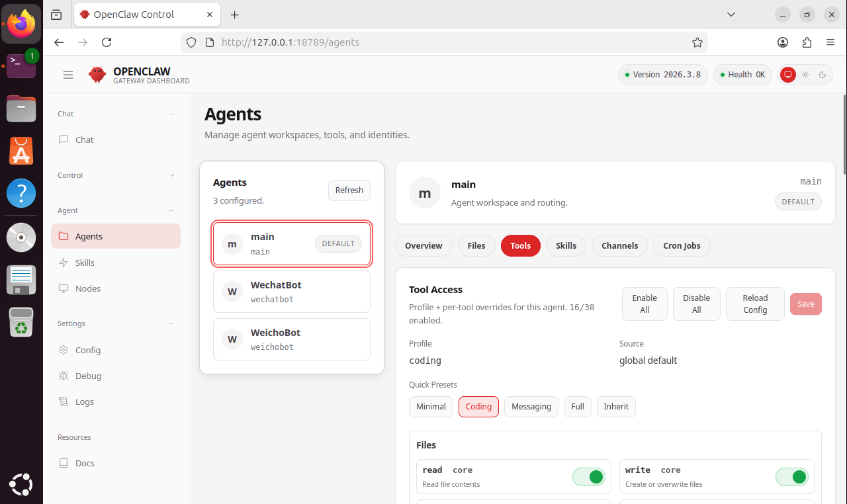Viewport: 847px width, 504px height.
Task: Select the OpenClaw Control browser tab
Action: [x=147, y=15]
